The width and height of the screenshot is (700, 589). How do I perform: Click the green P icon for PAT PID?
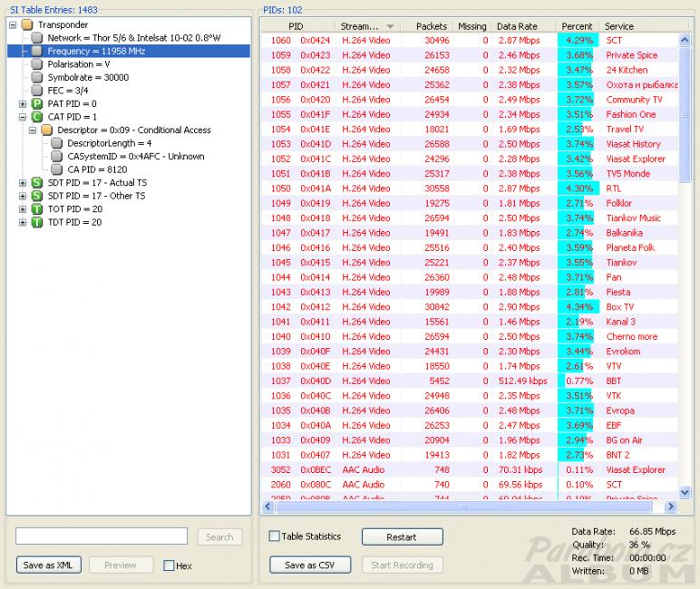coord(37,103)
